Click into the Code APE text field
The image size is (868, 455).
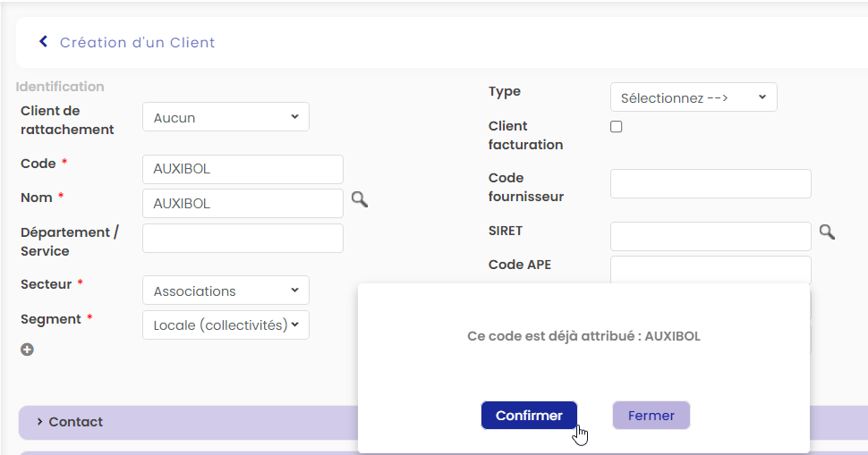click(710, 269)
